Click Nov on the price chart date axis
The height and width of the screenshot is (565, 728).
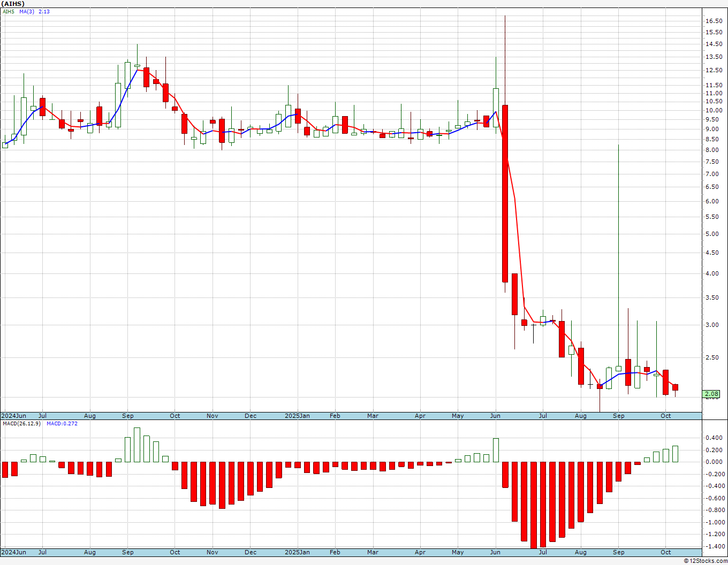click(x=213, y=416)
